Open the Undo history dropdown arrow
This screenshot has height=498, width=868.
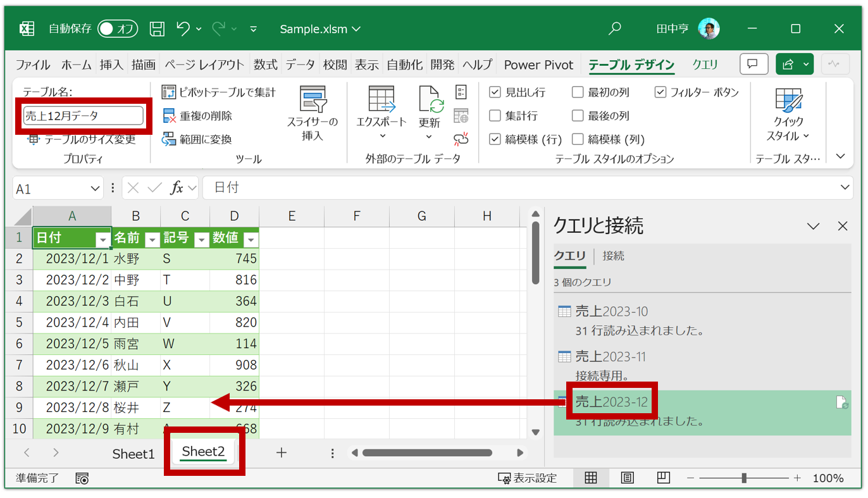(199, 28)
